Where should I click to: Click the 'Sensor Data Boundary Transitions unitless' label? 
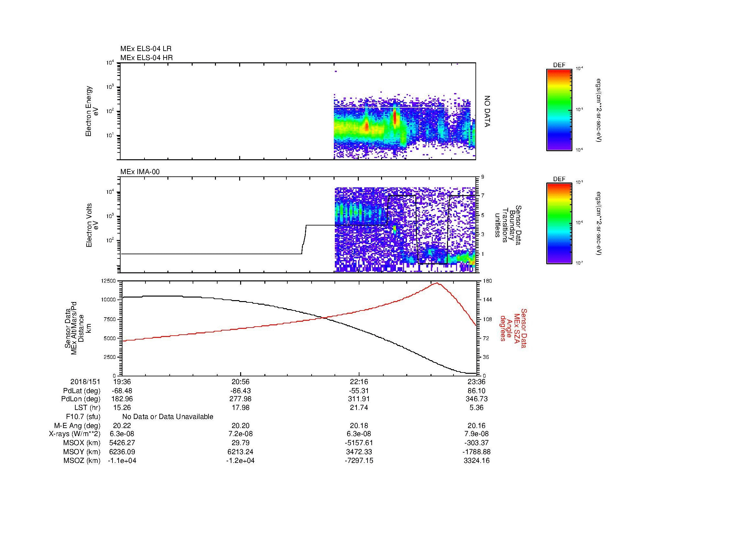[x=508, y=225]
